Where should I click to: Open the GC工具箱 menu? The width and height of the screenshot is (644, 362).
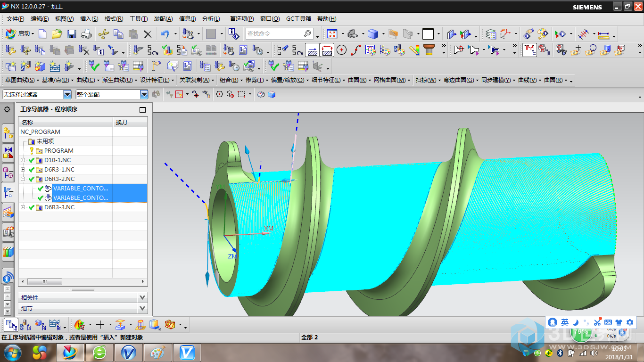[x=298, y=19]
